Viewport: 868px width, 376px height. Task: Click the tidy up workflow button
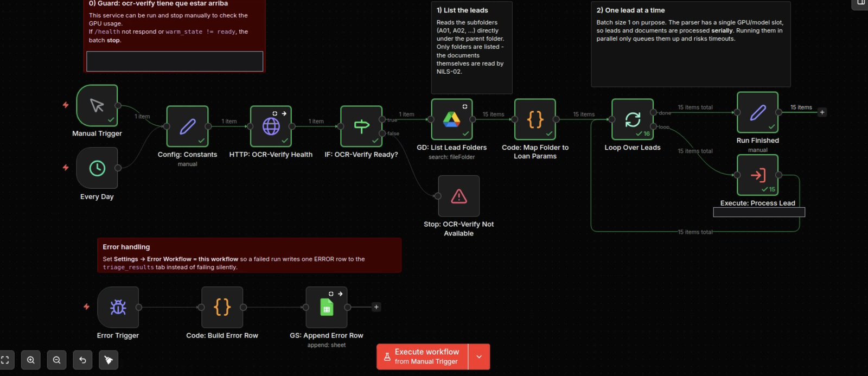pos(108,360)
